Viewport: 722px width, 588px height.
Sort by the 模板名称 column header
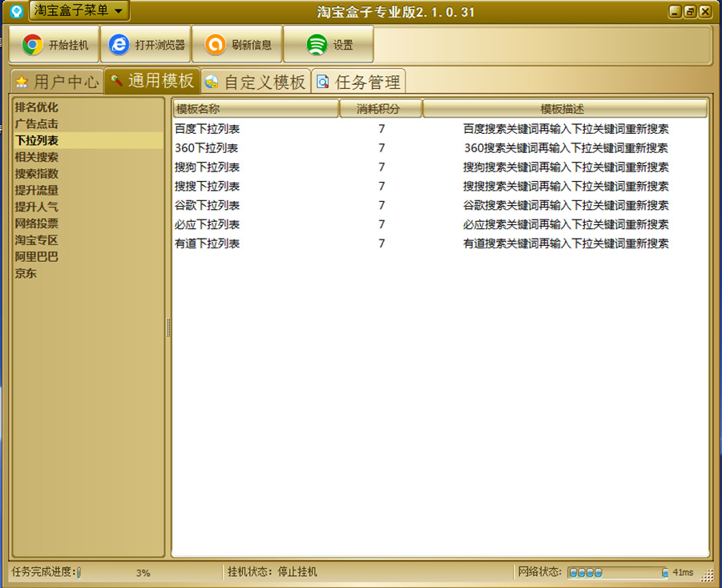256,109
